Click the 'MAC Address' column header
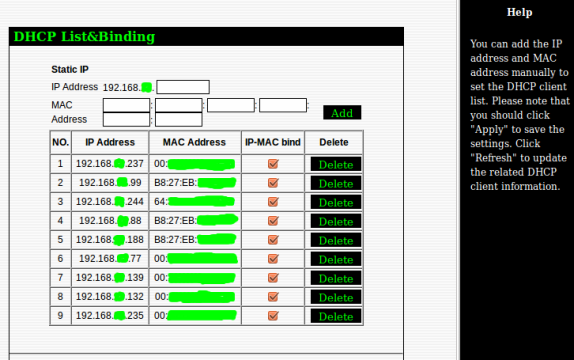The height and width of the screenshot is (360, 574). [194, 142]
